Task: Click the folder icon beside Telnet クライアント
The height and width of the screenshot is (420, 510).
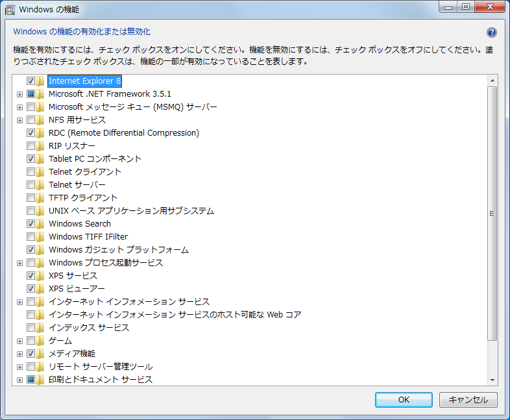Action: (40, 172)
